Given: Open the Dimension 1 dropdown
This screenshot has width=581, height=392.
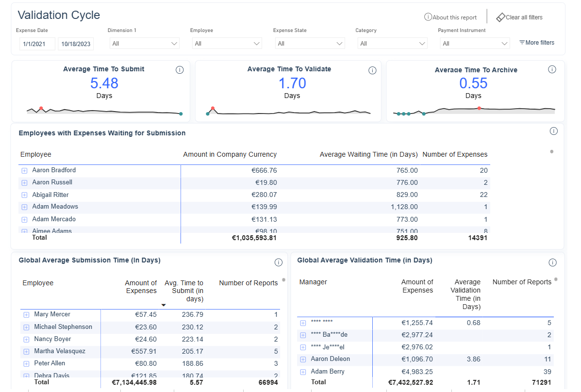Looking at the screenshot, I should tap(145, 43).
